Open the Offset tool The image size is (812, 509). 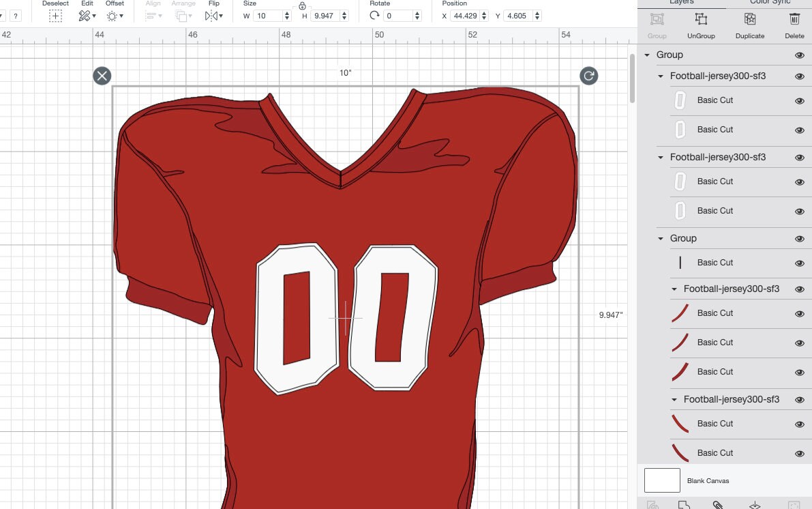(111, 15)
